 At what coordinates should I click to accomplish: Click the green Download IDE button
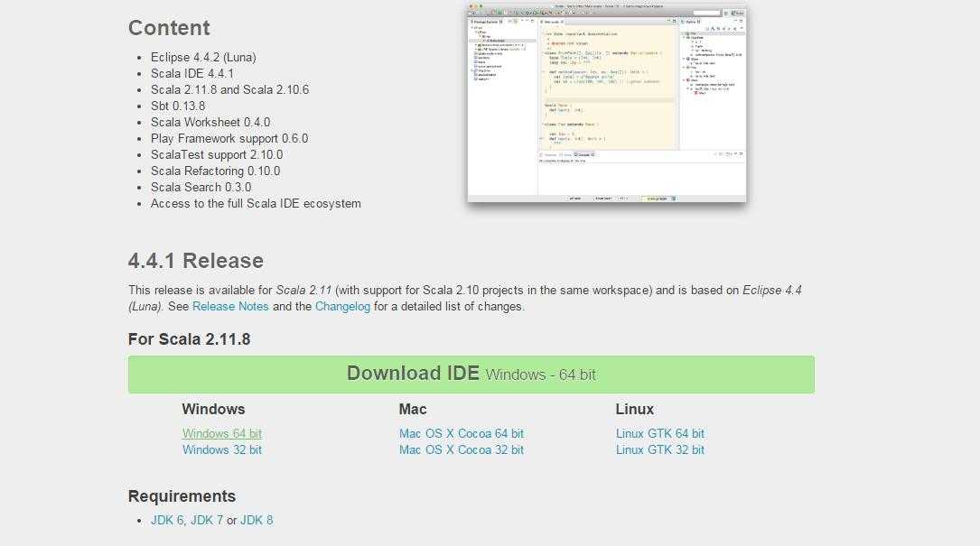coord(471,375)
